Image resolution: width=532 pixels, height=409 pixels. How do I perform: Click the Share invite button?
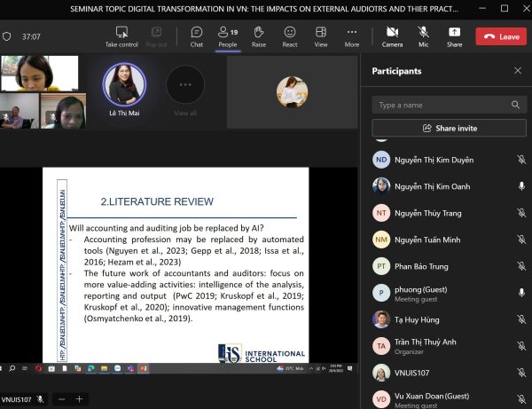tap(450, 129)
